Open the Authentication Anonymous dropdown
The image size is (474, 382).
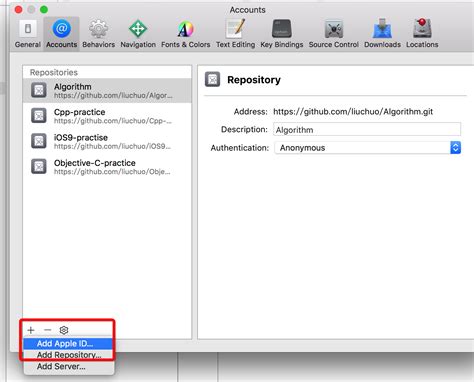tap(367, 148)
